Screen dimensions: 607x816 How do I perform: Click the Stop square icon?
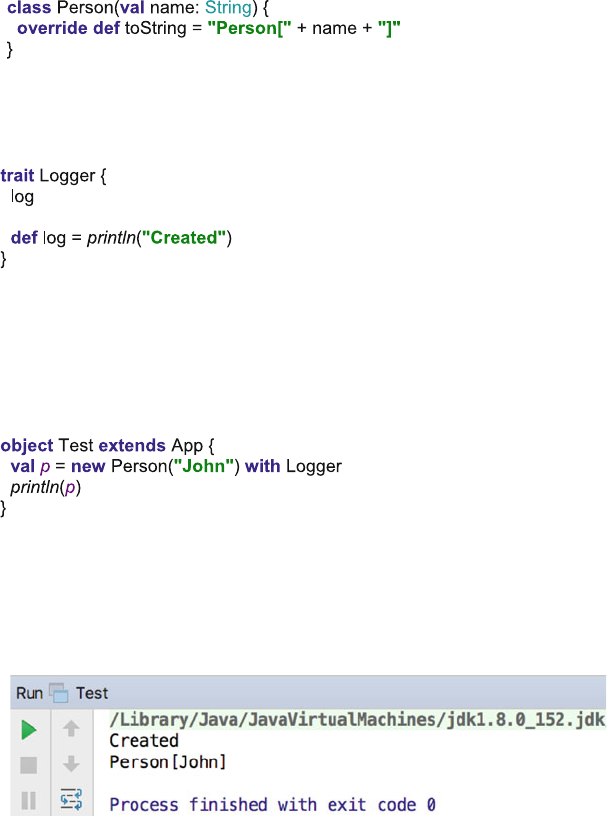[x=29, y=765]
